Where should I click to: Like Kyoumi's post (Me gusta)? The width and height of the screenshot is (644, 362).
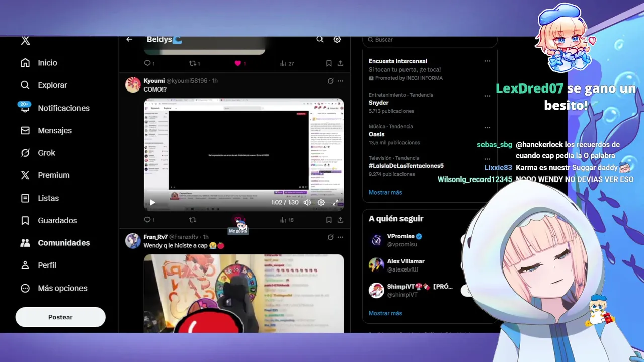point(238,220)
